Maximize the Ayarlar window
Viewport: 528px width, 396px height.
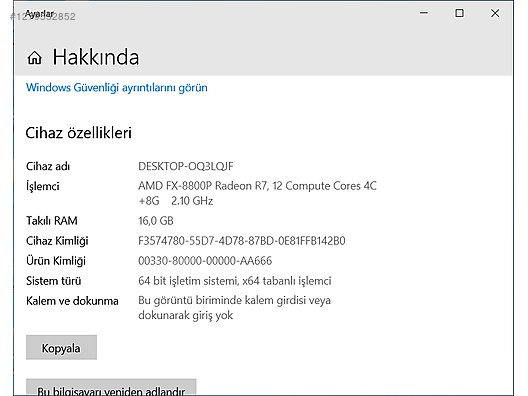coord(459,13)
